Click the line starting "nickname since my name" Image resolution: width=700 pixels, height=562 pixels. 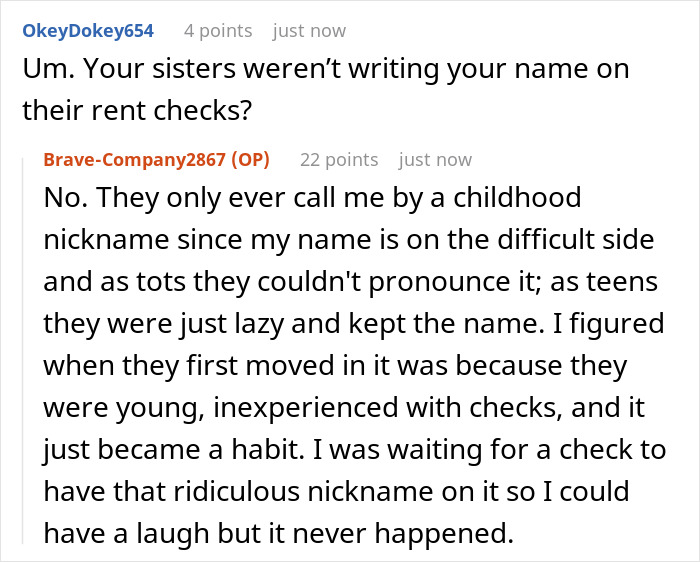[350, 240]
